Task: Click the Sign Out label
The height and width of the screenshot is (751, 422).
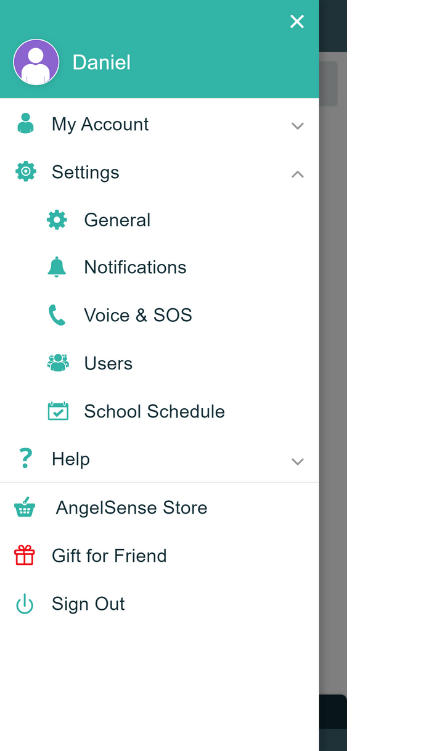Action: 88,604
